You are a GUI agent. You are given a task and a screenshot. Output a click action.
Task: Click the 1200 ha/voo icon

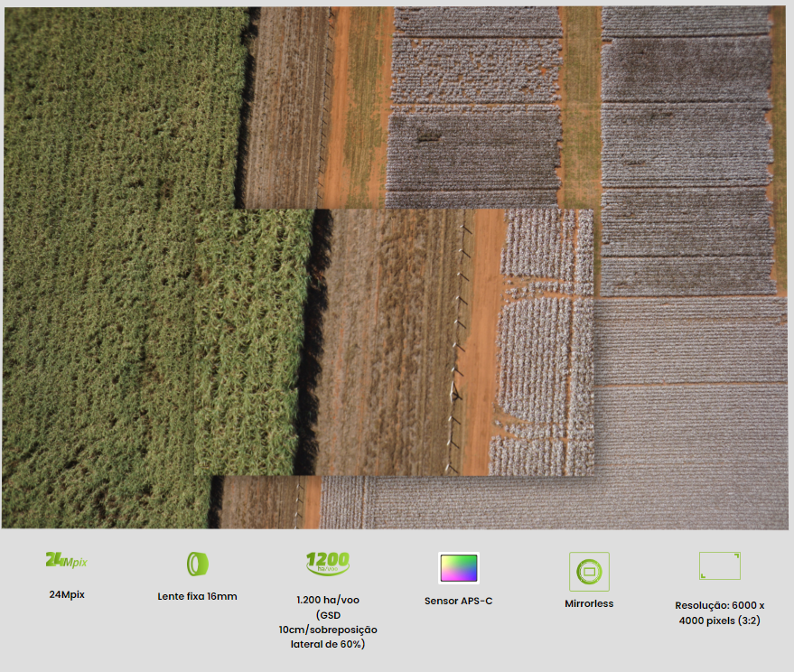[328, 564]
